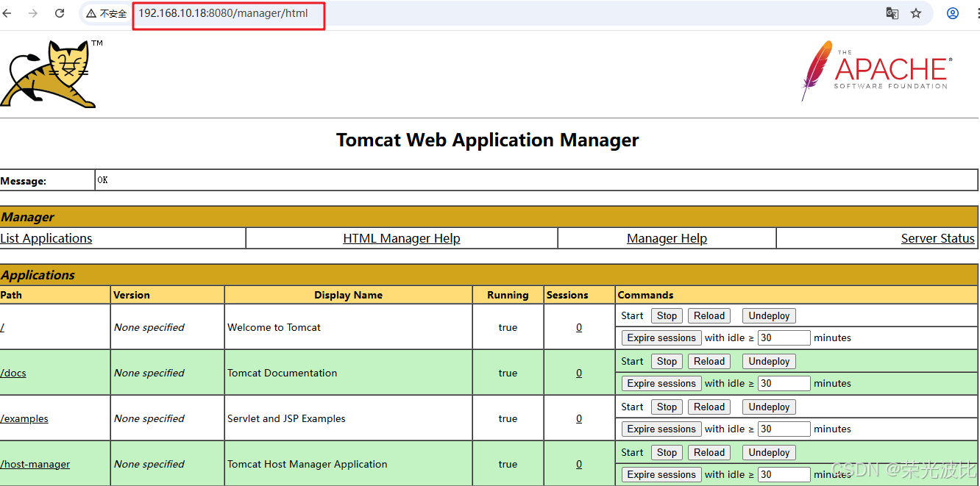Click idle minutes field for /examples
This screenshot has height=486, width=980.
(784, 429)
